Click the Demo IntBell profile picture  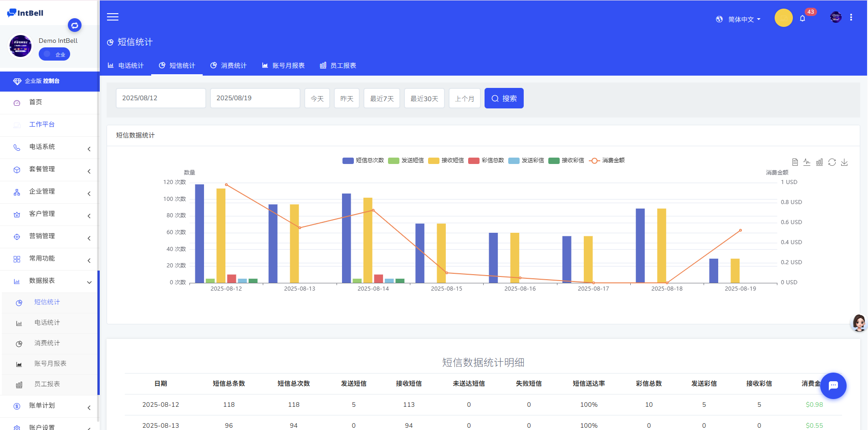[20, 46]
